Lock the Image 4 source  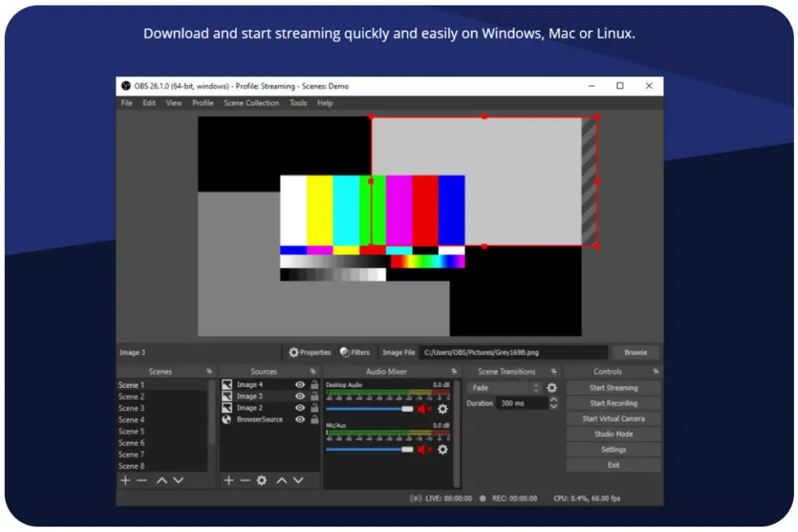coord(314,385)
